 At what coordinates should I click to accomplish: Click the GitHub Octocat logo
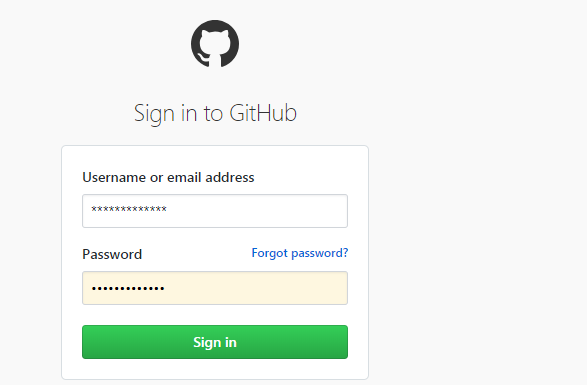pos(215,44)
